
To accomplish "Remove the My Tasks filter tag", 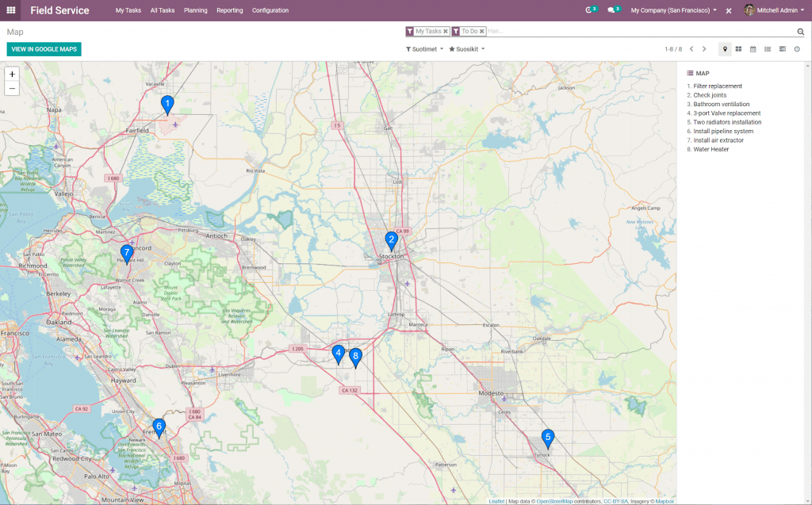I will coord(446,32).
